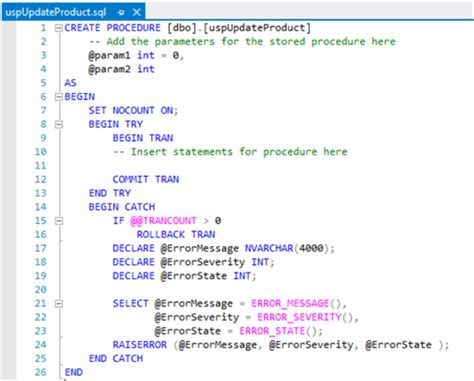
Task: Click 'END TRY' on line 13
Action: [x=110, y=193]
